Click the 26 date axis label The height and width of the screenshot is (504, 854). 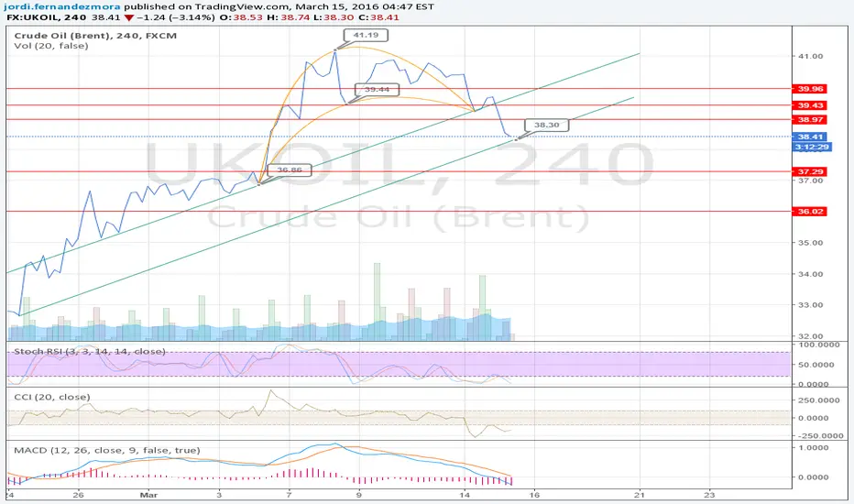tap(79, 495)
